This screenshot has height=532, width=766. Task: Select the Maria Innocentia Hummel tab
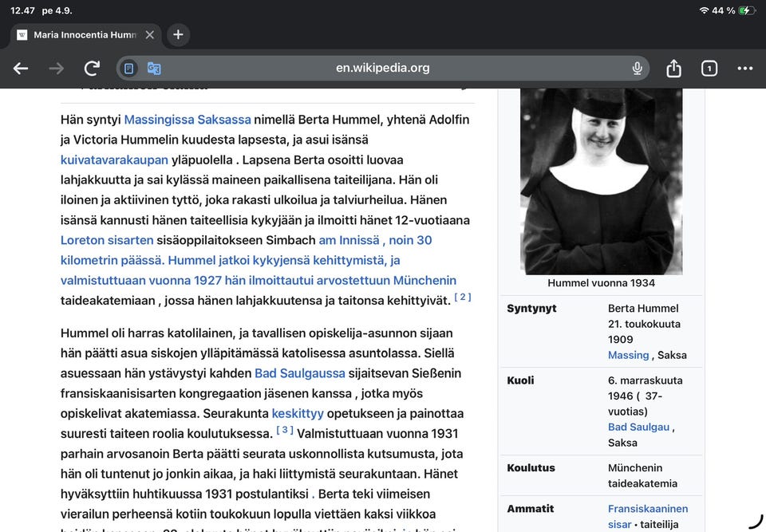[x=85, y=34]
